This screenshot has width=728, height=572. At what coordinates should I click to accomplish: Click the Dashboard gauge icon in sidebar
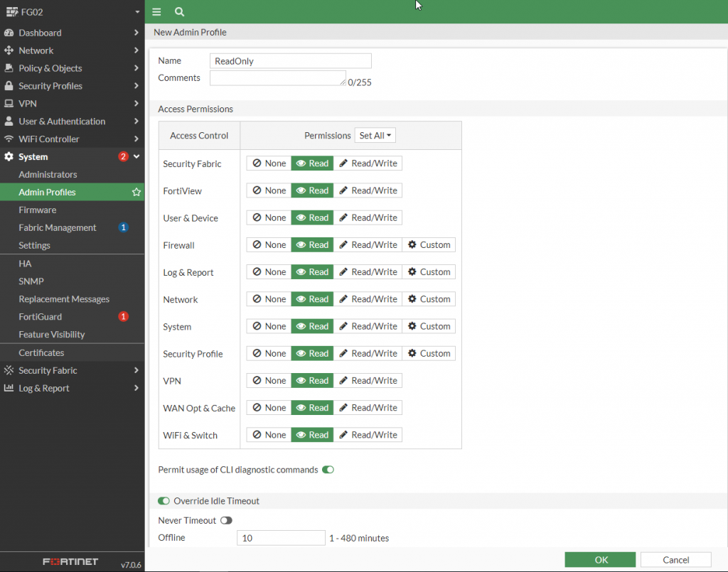[x=9, y=33]
